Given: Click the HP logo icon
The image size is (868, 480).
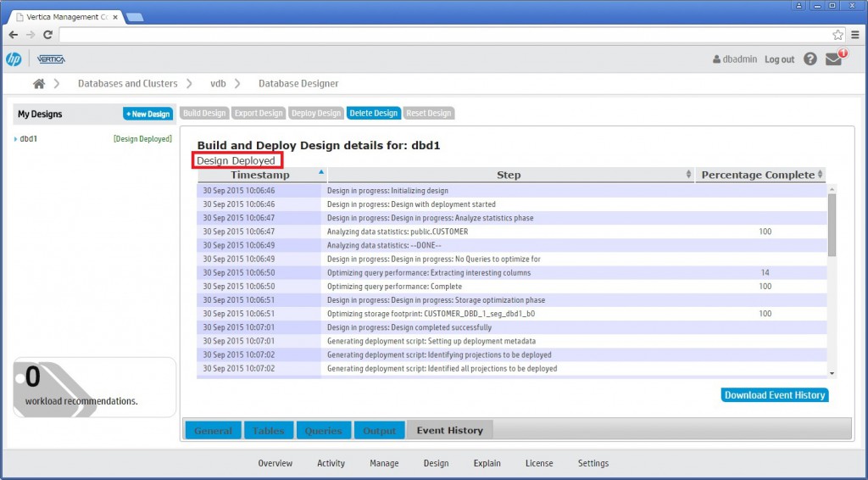Looking at the screenshot, I should tap(14, 59).
